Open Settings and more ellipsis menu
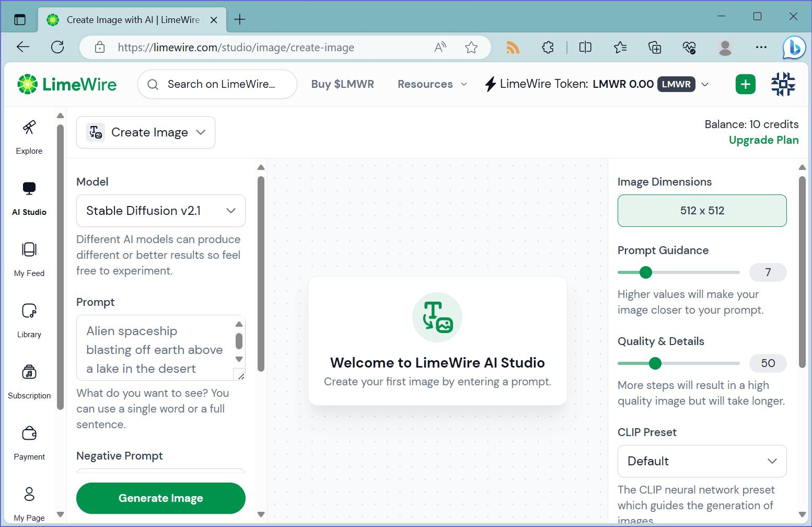Viewport: 812px width, 527px height. coord(761,48)
